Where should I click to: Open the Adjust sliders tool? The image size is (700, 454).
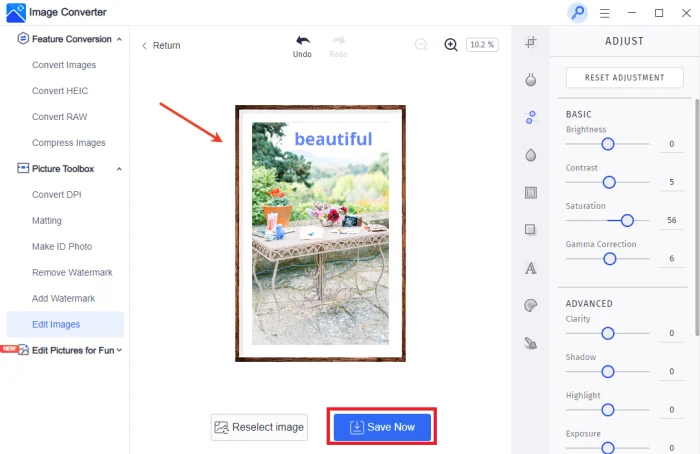pos(531,117)
